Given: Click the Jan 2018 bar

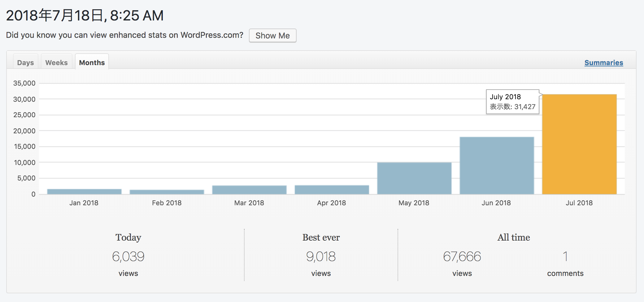Looking at the screenshot, I should tap(84, 192).
